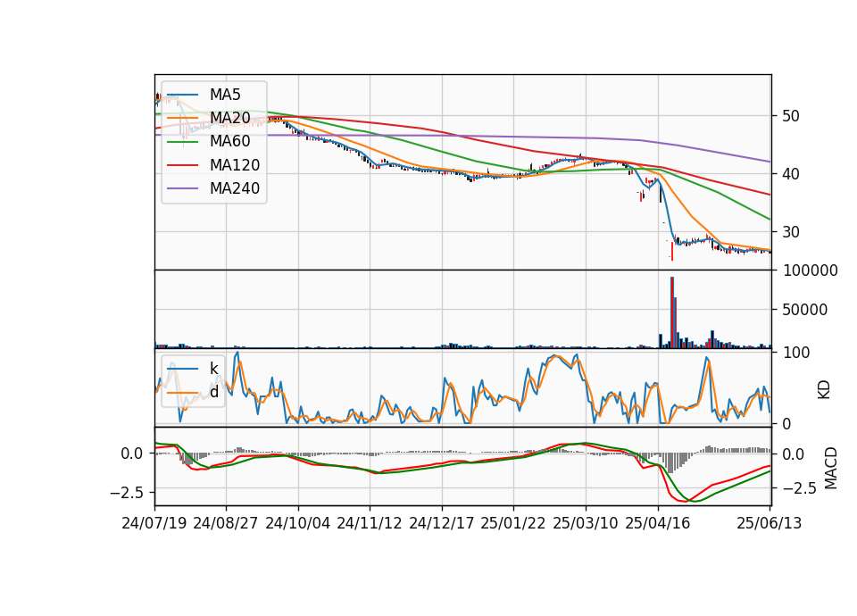
Task: Click the price axis value 40
Action: (791, 174)
